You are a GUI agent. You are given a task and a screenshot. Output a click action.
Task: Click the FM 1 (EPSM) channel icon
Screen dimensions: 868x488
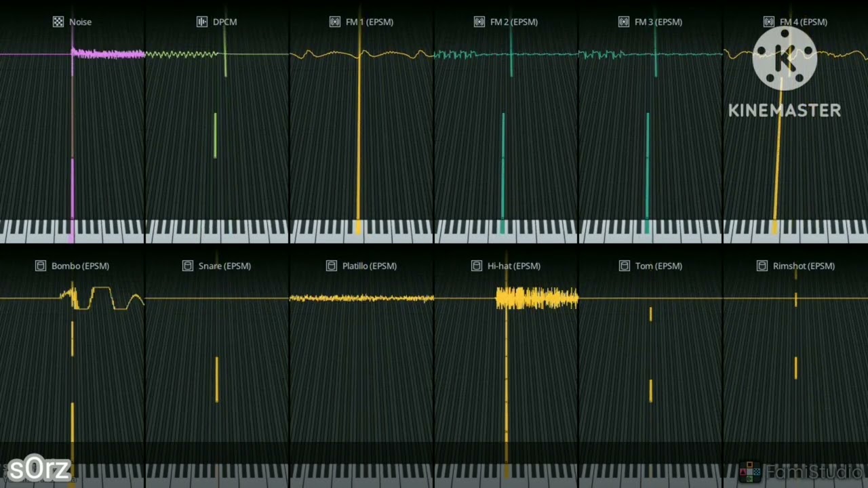(x=335, y=22)
